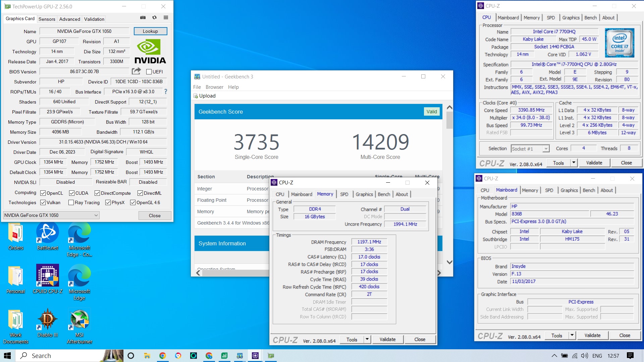
Task: Show hidden system tray icons
Action: tap(554, 356)
